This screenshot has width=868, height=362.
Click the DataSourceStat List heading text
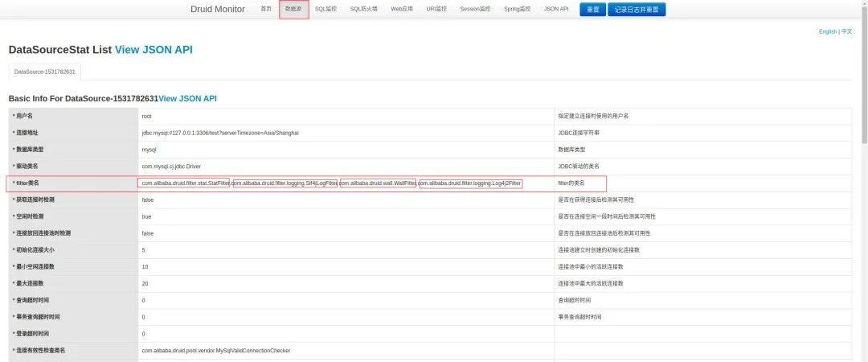pyautogui.click(x=60, y=50)
